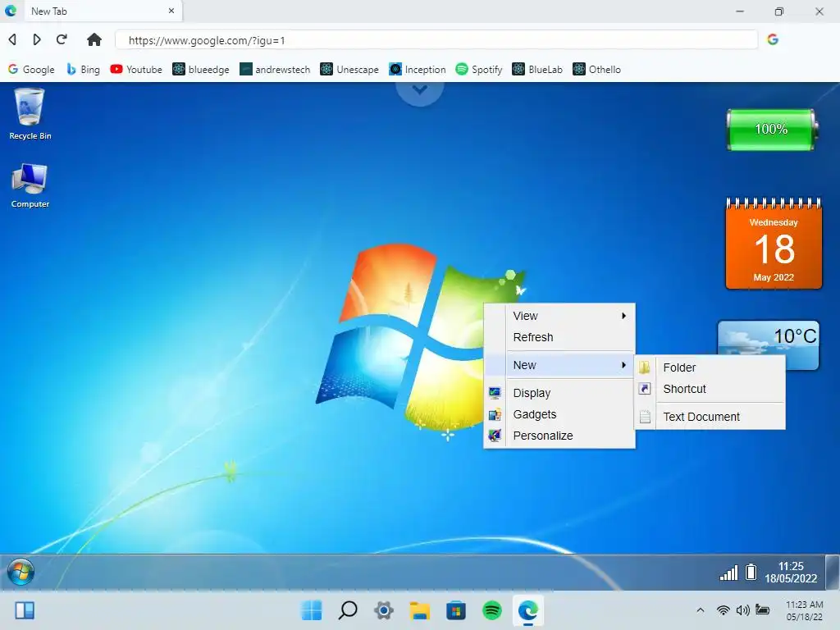Choose Personalize from the context menu
The image size is (840, 630).
tap(559, 436)
